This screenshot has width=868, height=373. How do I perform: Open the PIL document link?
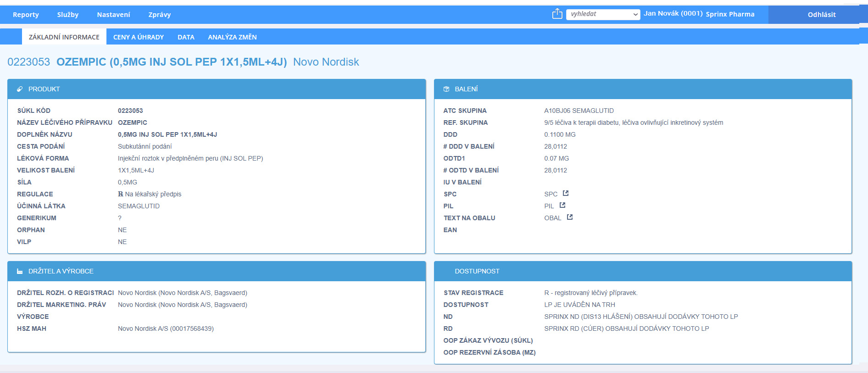[549, 206]
